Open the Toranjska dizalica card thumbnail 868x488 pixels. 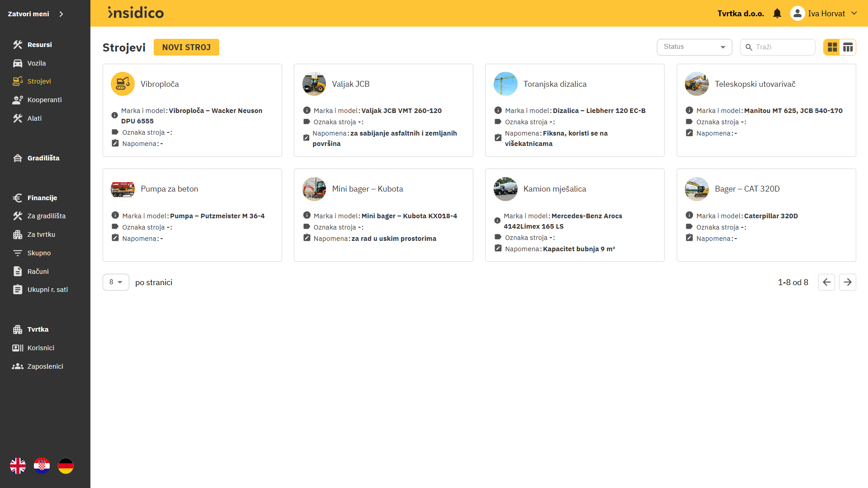505,84
